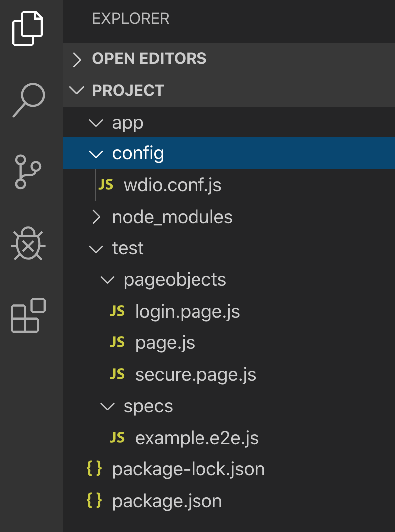Expand the Open Editors section
395x532 pixels.
pos(77,59)
